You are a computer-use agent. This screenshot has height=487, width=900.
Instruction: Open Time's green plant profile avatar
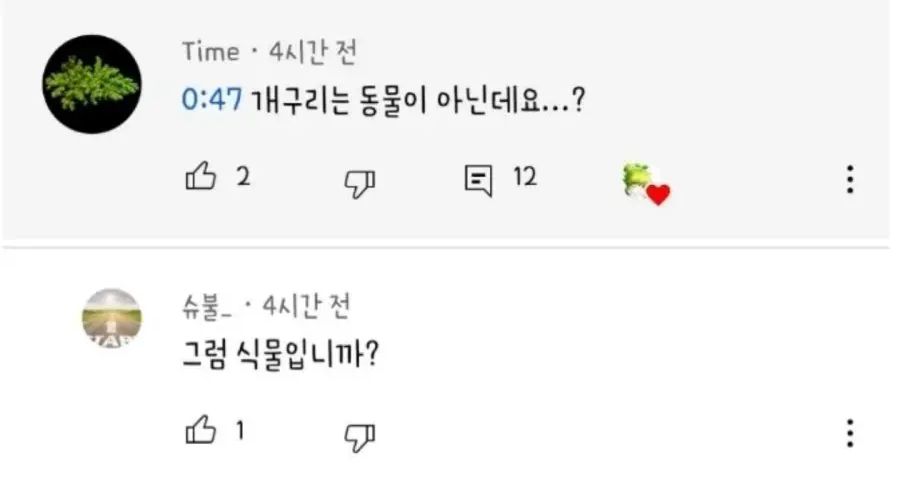(x=92, y=84)
